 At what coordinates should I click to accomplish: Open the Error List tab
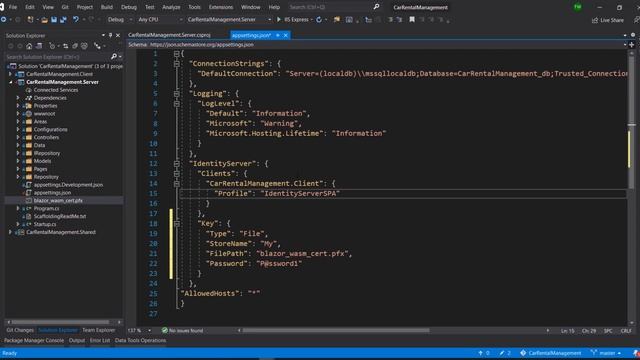click(x=100, y=340)
